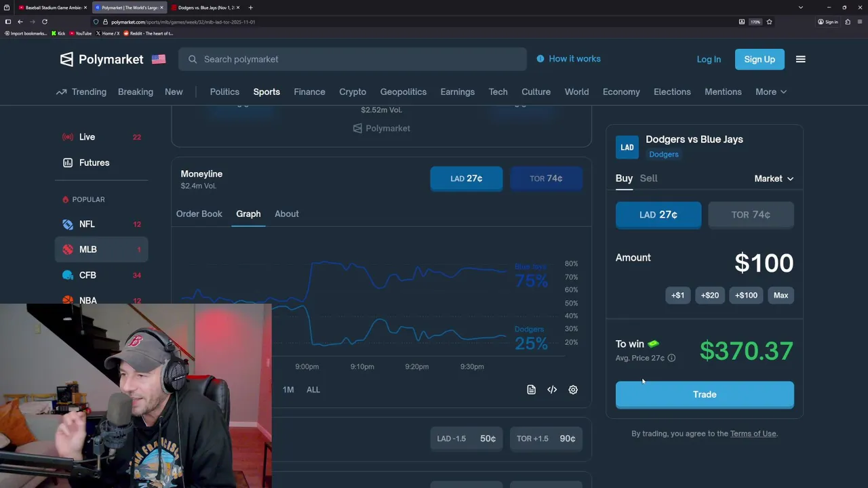Add +$1 to the amount
The image size is (868, 488).
coord(677,296)
